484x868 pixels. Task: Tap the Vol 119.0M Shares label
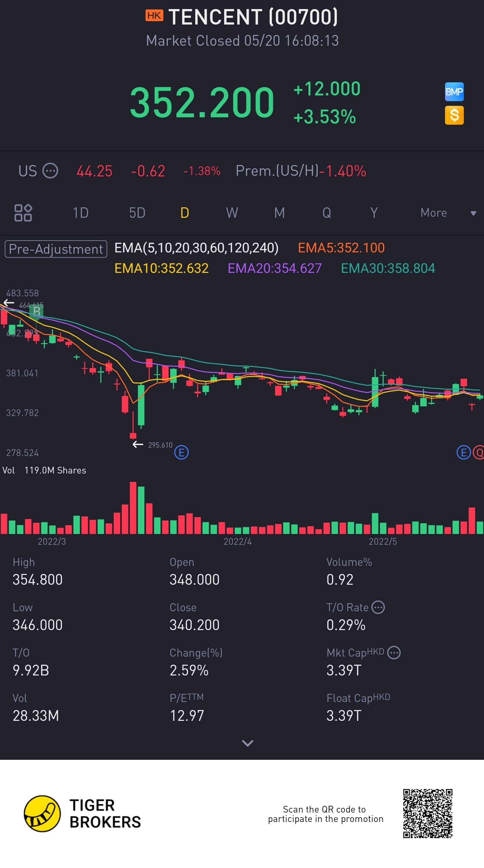coord(44,470)
